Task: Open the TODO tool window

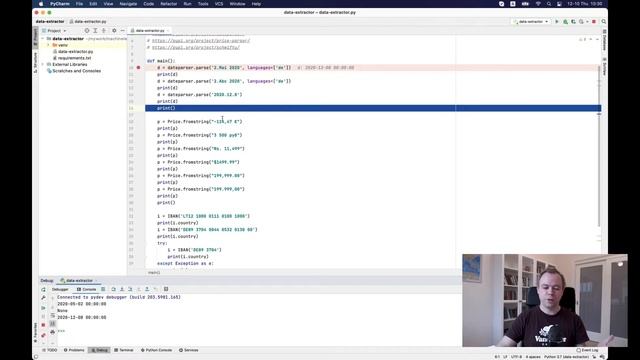Action: [50, 350]
